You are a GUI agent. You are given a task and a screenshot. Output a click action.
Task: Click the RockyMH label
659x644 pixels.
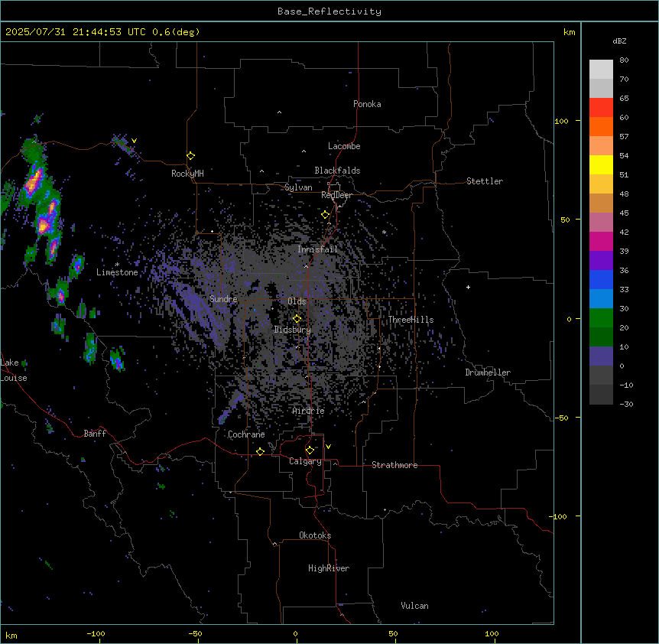pos(187,174)
